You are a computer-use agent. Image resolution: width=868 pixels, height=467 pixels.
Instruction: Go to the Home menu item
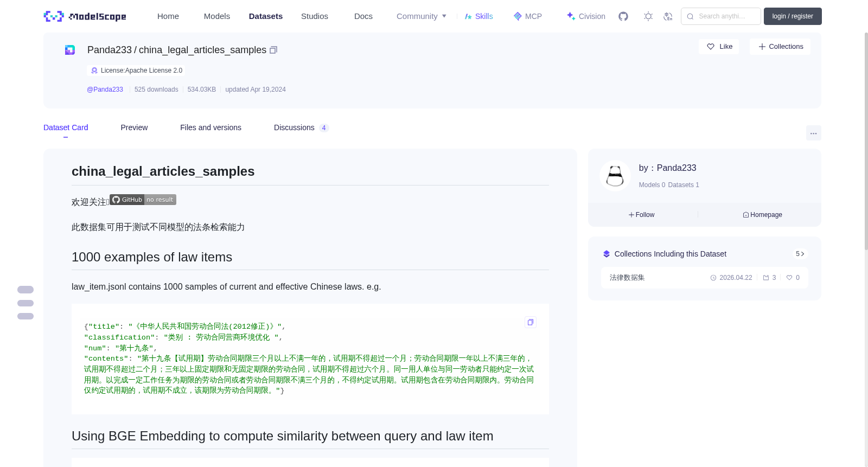(168, 16)
